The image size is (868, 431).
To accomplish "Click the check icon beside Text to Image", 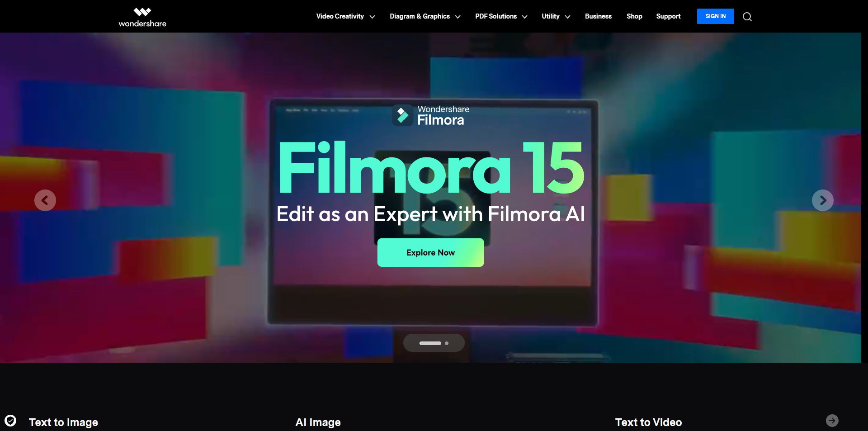I will tap(10, 421).
